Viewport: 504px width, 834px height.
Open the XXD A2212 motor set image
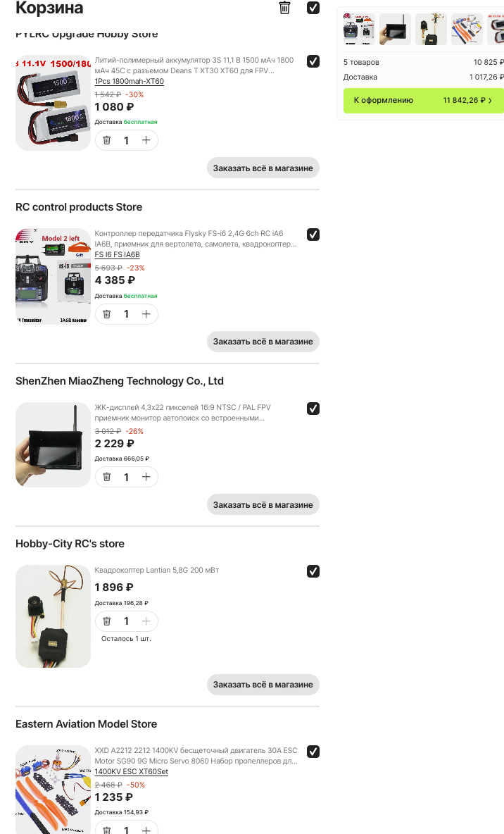pyautogui.click(x=53, y=789)
